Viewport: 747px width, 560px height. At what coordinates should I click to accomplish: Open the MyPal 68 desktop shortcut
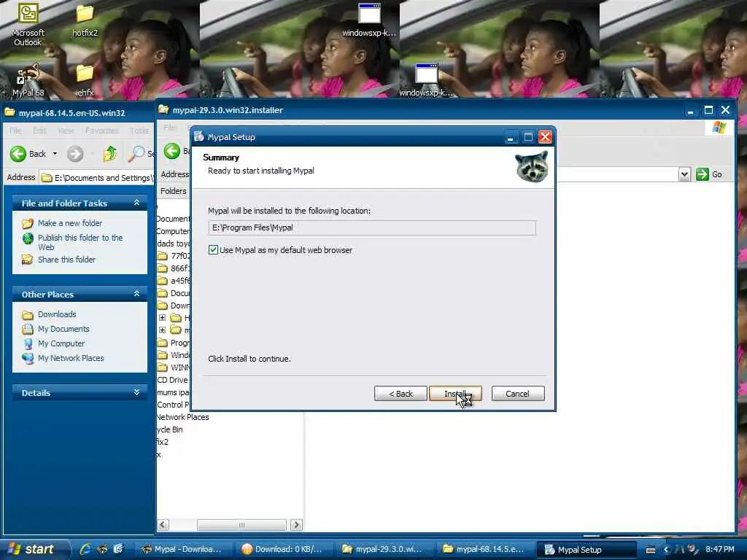tap(28, 80)
